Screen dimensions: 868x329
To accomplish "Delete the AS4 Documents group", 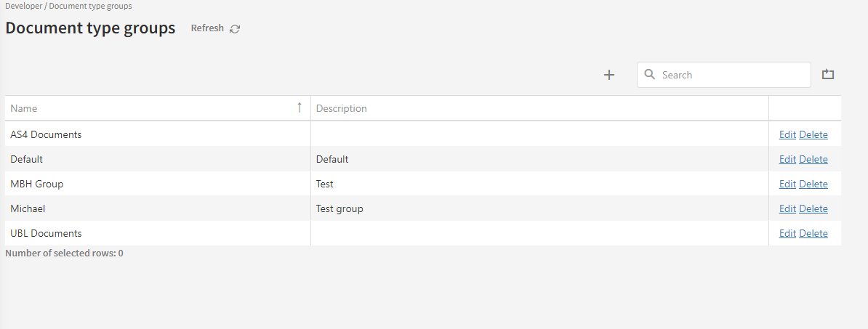I will [x=813, y=134].
